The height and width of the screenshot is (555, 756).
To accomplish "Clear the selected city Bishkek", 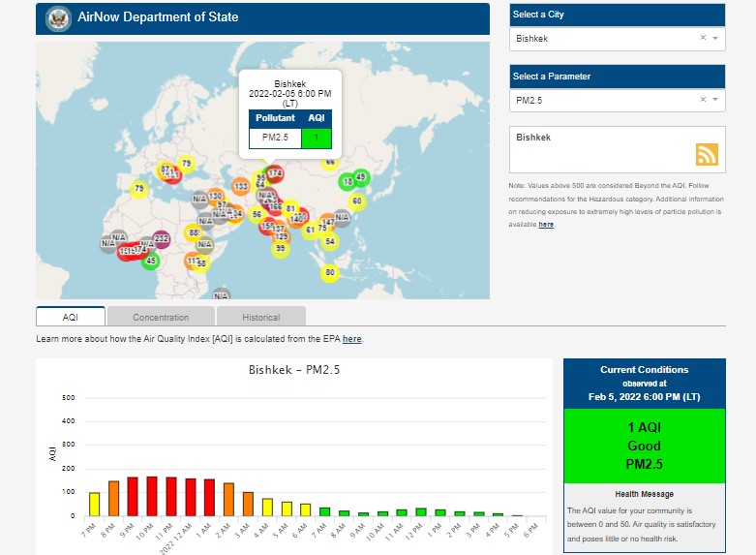I will (x=703, y=39).
